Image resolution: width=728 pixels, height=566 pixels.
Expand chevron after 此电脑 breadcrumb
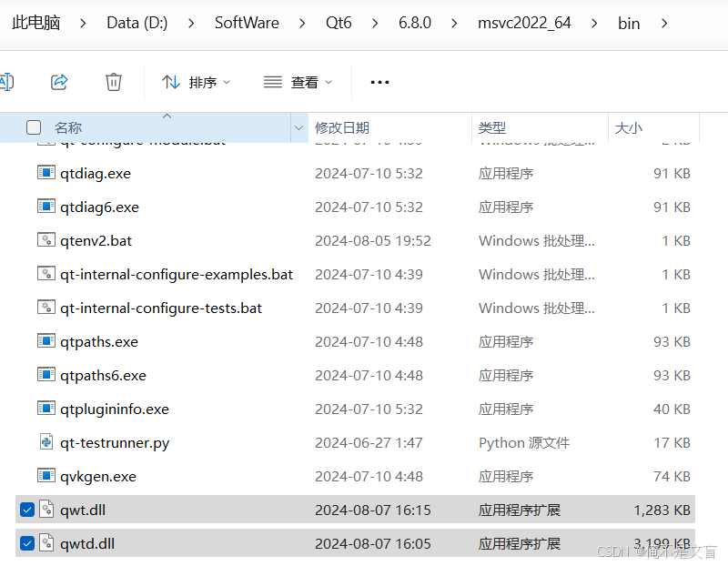click(83, 23)
